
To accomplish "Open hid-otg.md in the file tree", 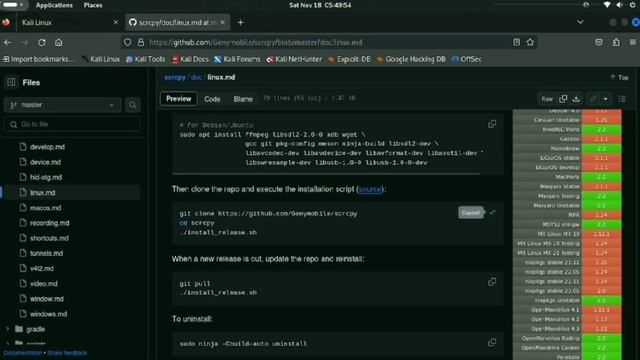I will click(46, 177).
